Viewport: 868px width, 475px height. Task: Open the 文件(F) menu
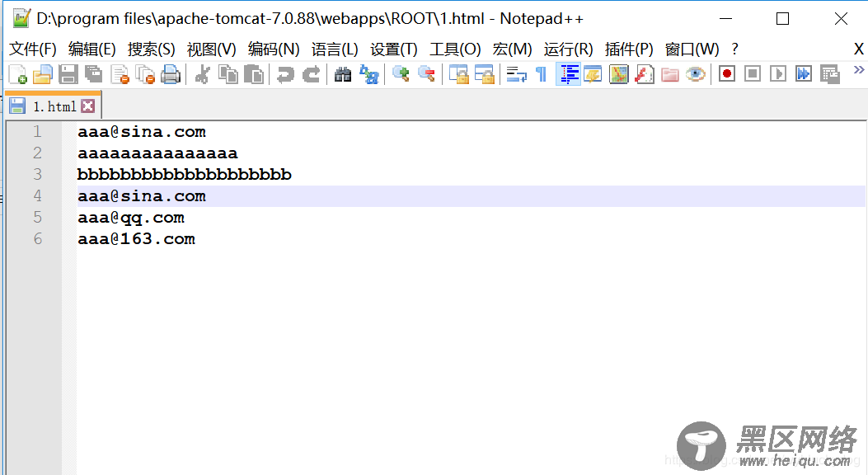tap(33, 49)
